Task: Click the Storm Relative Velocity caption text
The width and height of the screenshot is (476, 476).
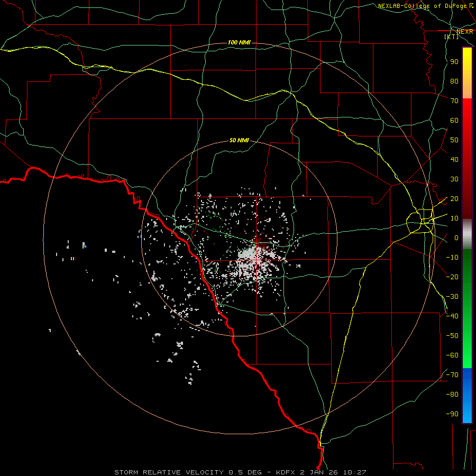Action: (x=240, y=472)
